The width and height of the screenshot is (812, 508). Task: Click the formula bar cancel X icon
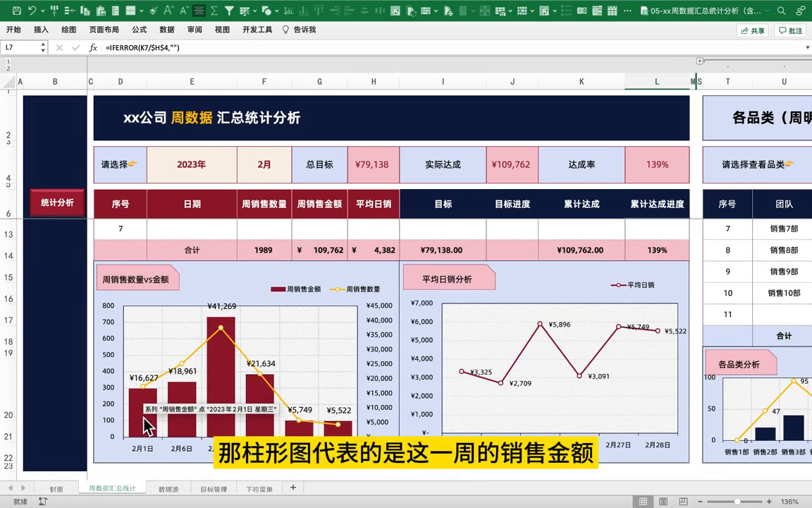59,48
